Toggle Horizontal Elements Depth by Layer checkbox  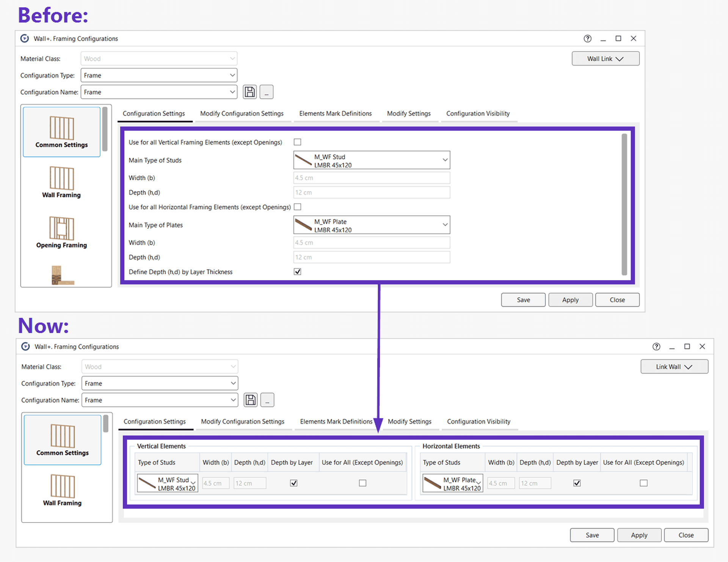coord(577,483)
